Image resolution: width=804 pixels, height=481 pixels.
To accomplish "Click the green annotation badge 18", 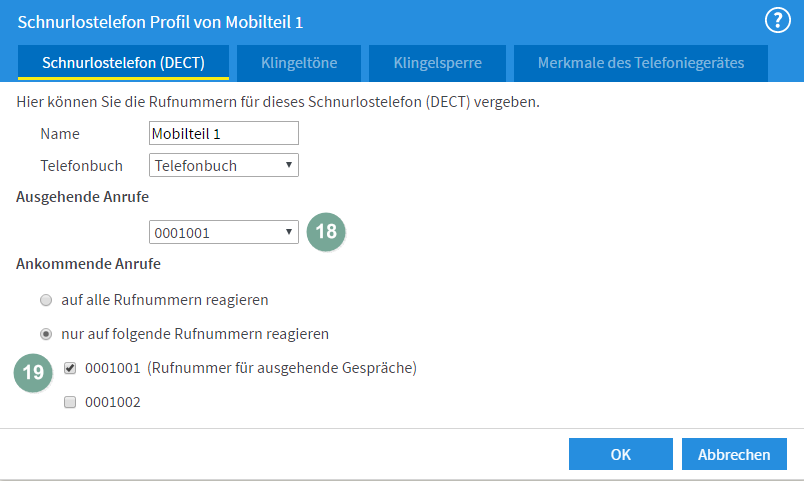I will tap(326, 232).
